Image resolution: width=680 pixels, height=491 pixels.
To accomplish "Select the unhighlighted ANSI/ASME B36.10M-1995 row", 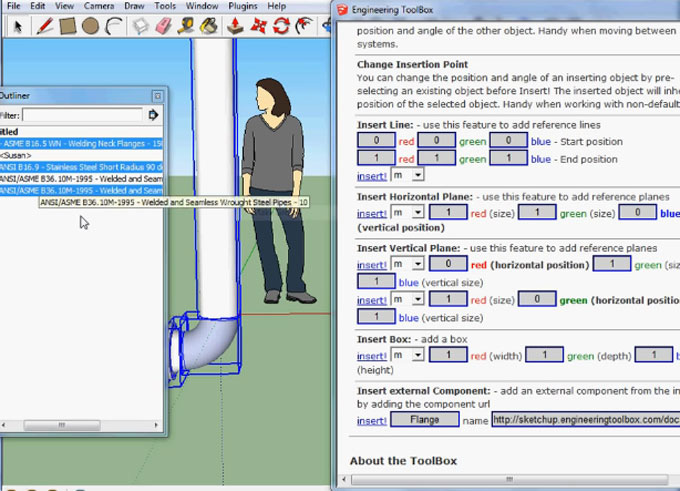I will [x=81, y=179].
